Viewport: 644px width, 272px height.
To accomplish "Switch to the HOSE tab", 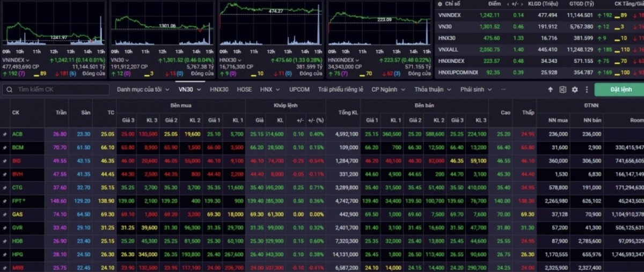I will pyautogui.click(x=244, y=90).
